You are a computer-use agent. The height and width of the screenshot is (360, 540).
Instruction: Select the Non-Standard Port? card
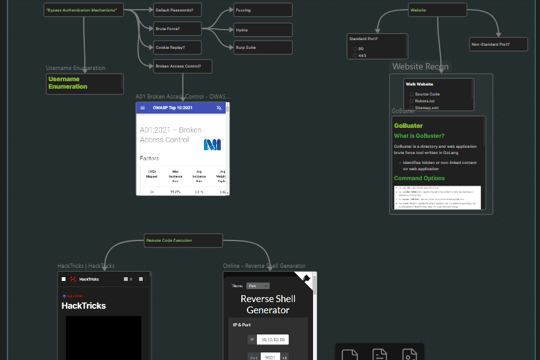(498, 44)
